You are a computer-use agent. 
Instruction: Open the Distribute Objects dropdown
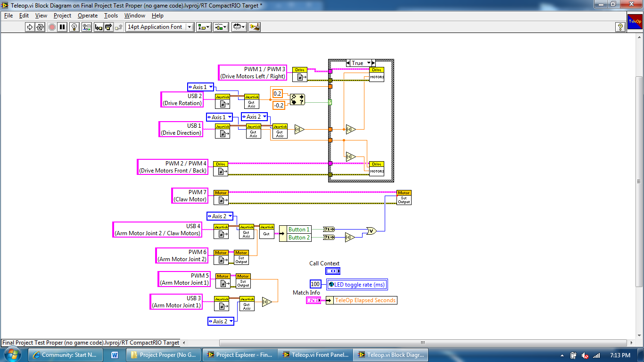coord(221,27)
